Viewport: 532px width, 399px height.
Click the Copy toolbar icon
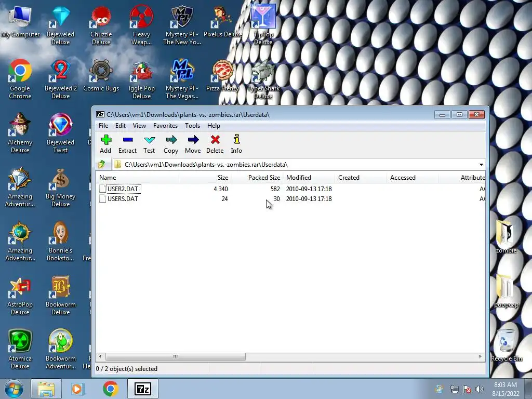click(x=171, y=144)
